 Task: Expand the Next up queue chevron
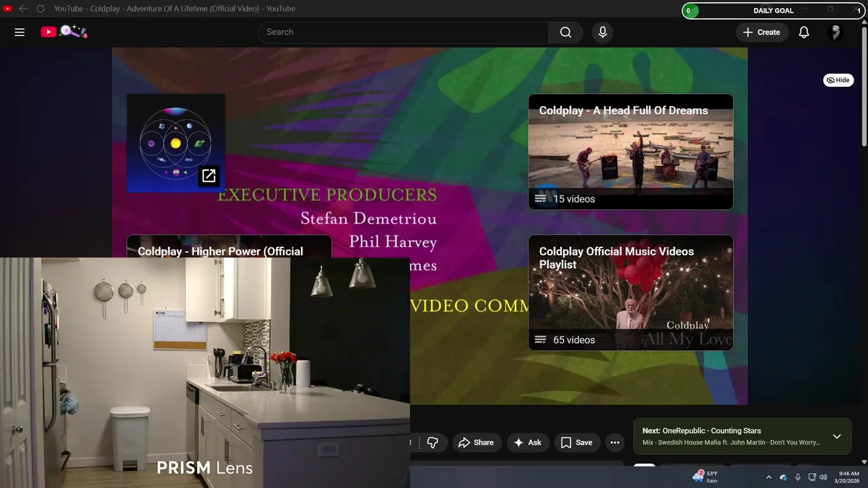tap(837, 436)
